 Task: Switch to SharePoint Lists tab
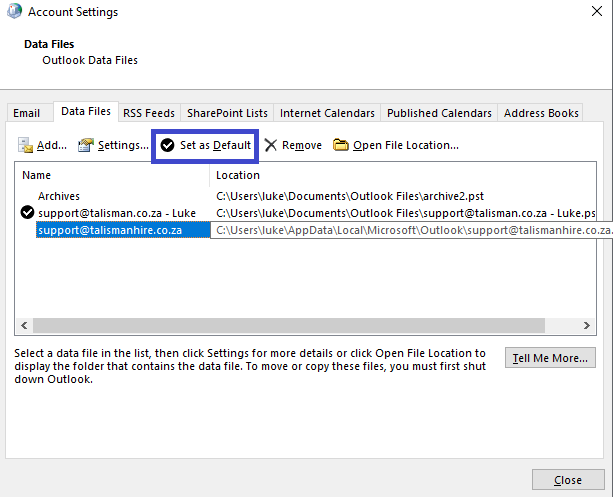point(227,113)
